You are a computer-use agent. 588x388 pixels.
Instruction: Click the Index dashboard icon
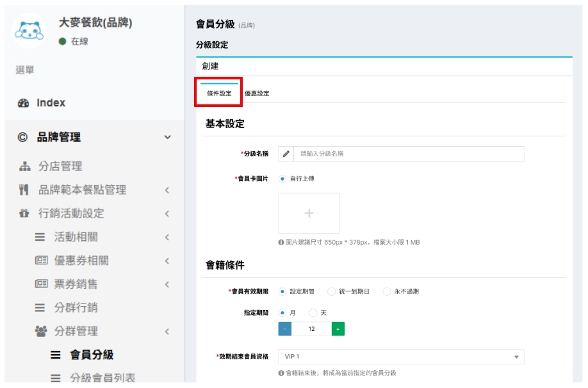point(24,103)
